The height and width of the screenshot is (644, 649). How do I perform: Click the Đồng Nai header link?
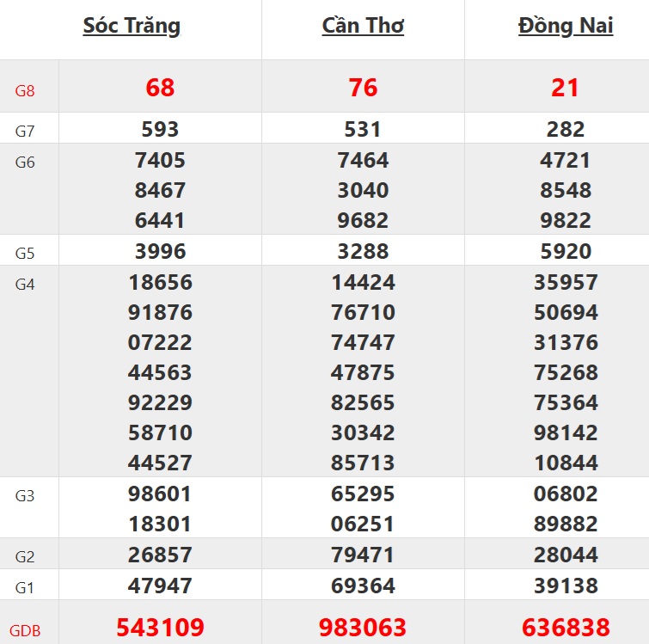click(x=566, y=26)
